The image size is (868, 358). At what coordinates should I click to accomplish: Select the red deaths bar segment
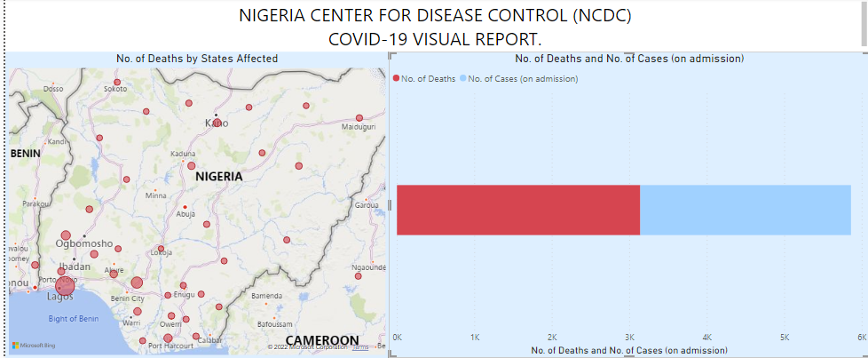coord(517,210)
